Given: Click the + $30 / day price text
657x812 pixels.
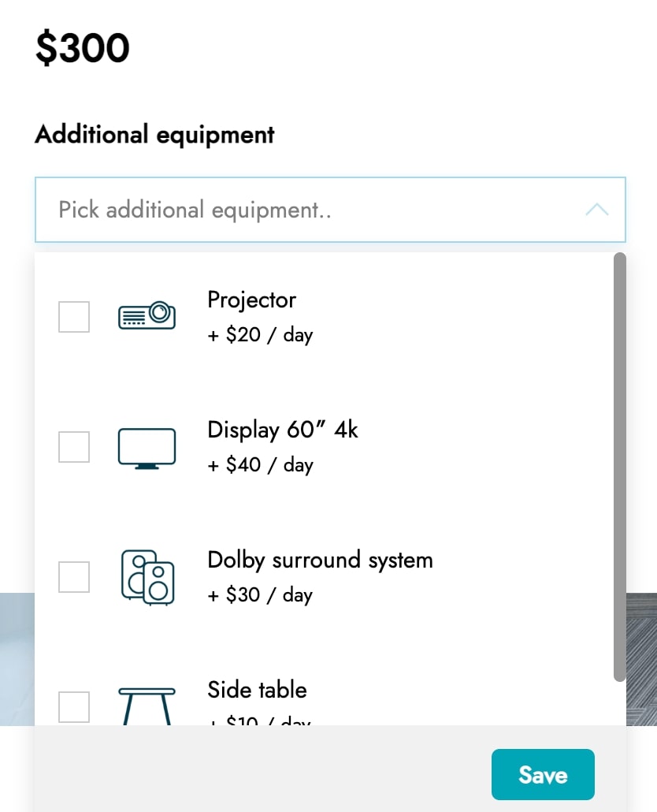Looking at the screenshot, I should [260, 595].
